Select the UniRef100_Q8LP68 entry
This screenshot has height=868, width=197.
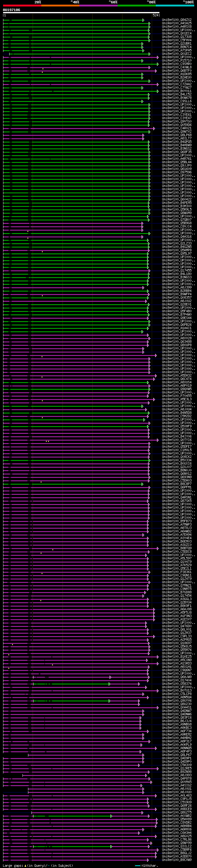coord(177,135)
